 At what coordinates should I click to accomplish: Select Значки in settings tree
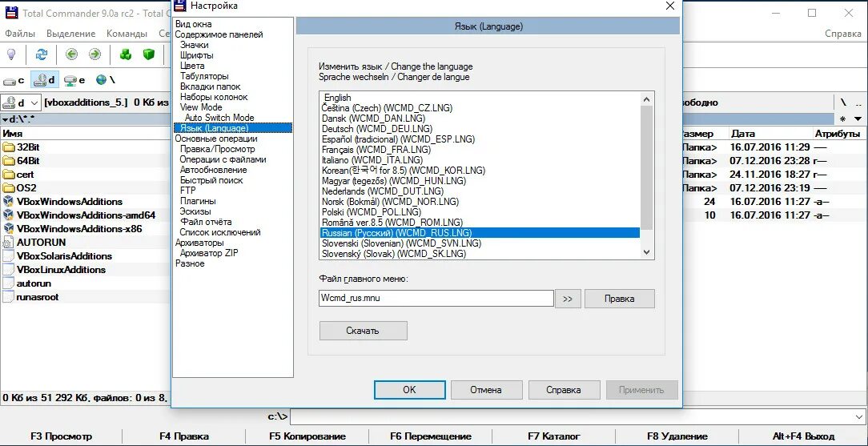(195, 45)
